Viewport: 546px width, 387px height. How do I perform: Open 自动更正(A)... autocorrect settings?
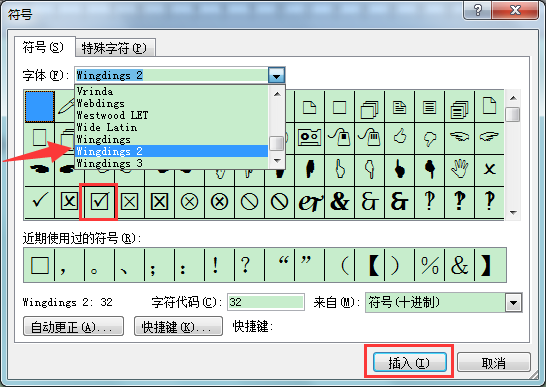(x=73, y=326)
